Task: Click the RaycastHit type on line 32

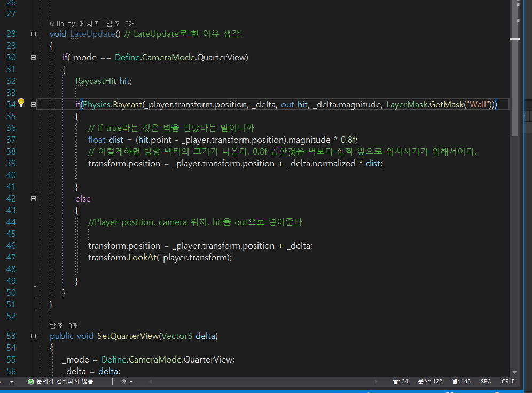Action: (x=96, y=81)
